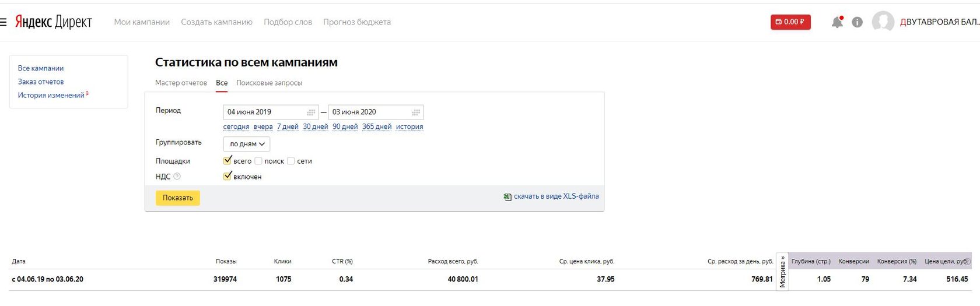980x306 pixels.
Task: Click the end date calendar icon
Action: [x=415, y=112]
